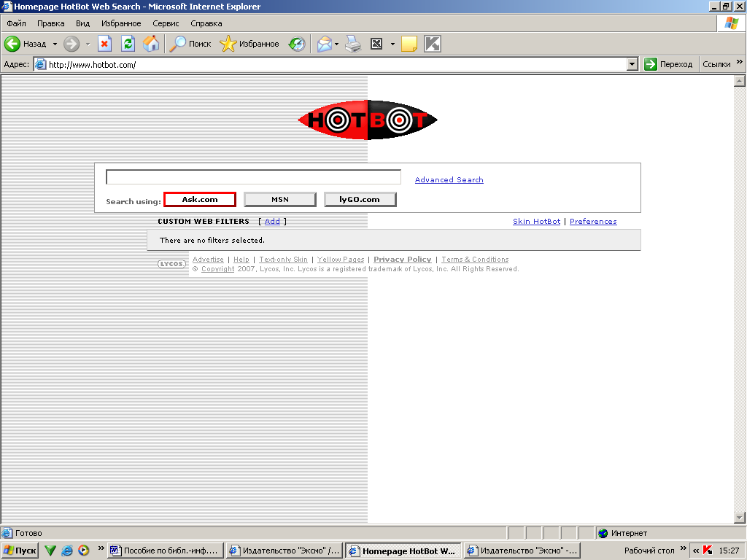Open the Сервис menu

pyautogui.click(x=166, y=23)
